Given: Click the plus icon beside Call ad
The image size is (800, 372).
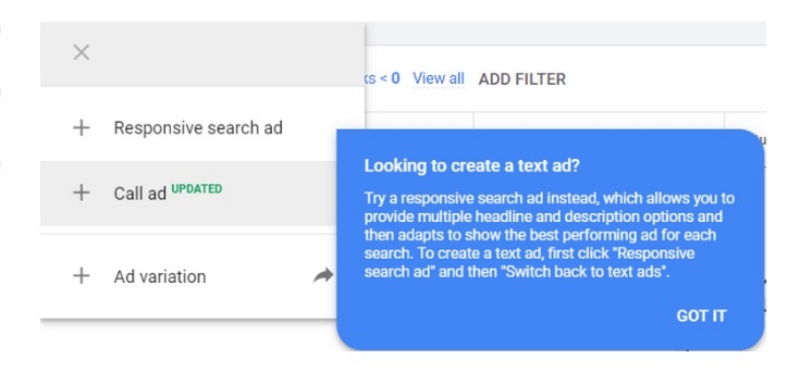Looking at the screenshot, I should click(x=82, y=193).
